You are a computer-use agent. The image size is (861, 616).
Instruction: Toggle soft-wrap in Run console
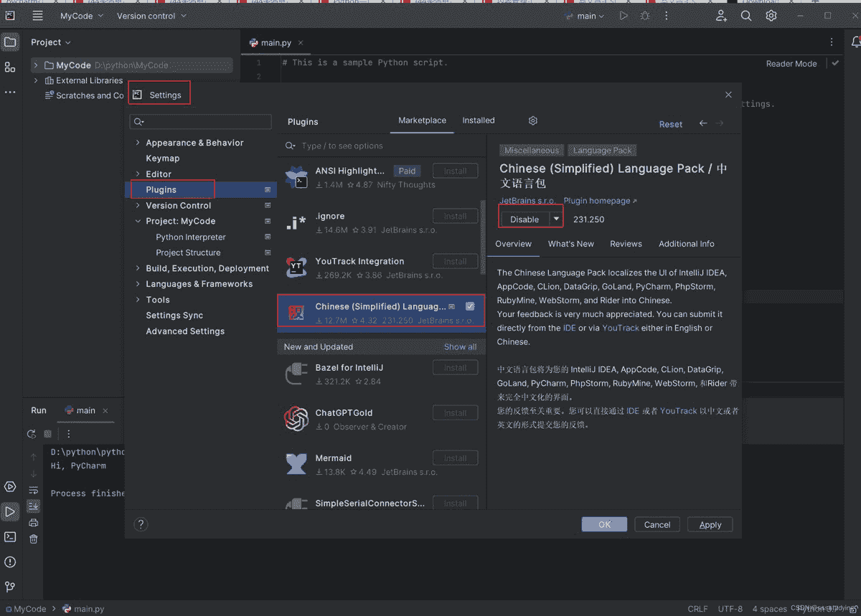tap(34, 490)
